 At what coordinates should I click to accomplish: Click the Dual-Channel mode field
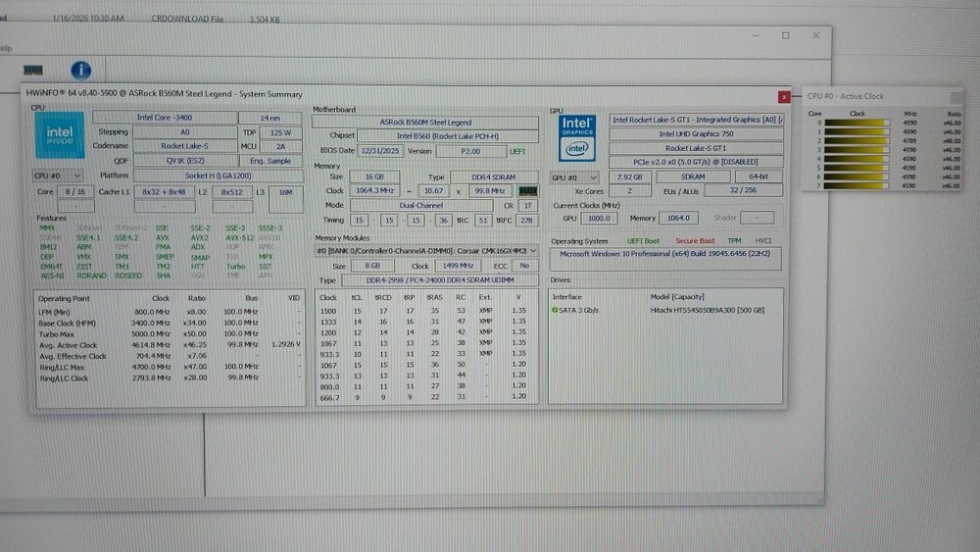[421, 205]
